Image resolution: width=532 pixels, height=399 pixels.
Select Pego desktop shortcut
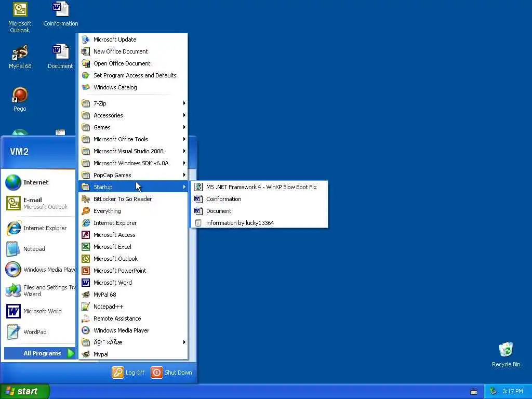pos(20,99)
